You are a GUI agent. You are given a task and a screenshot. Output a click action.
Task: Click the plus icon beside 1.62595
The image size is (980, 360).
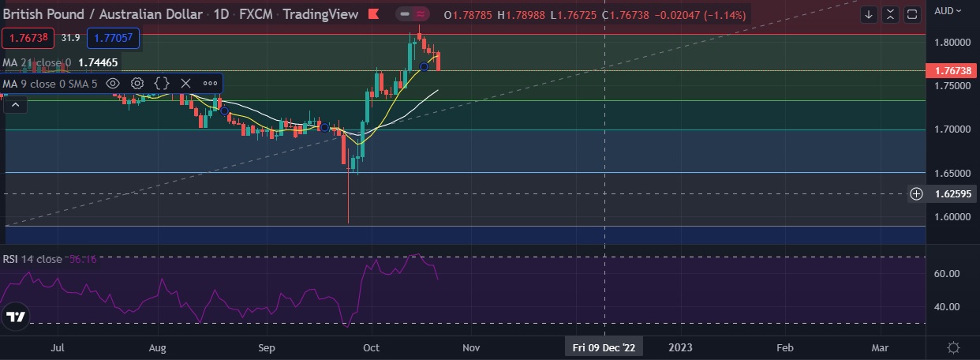point(917,193)
